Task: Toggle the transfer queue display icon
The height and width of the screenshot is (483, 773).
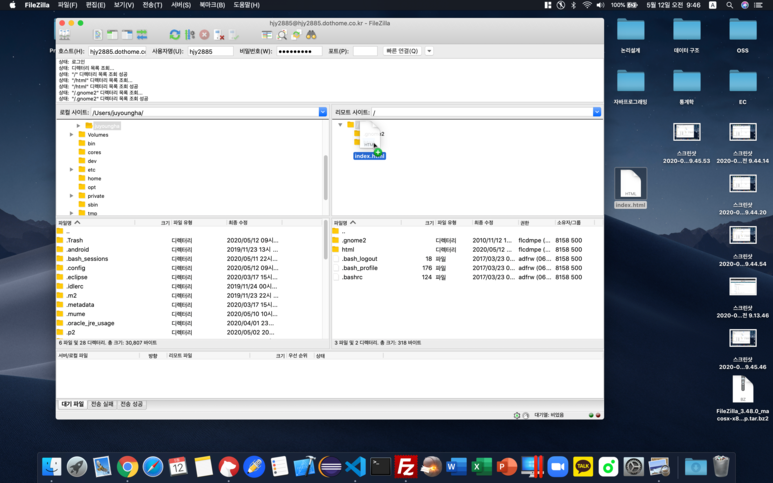Action: click(142, 35)
